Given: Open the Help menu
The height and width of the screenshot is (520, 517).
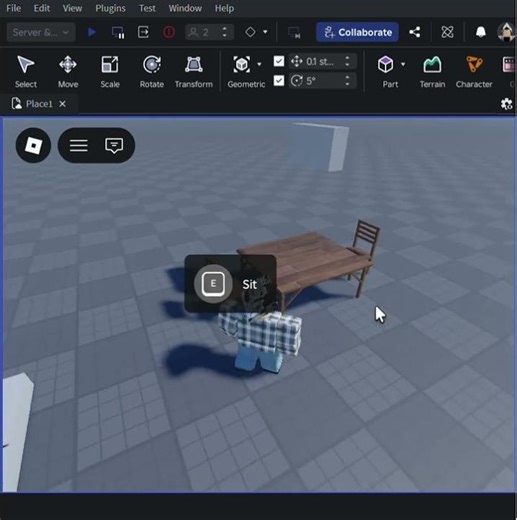Looking at the screenshot, I should (224, 8).
